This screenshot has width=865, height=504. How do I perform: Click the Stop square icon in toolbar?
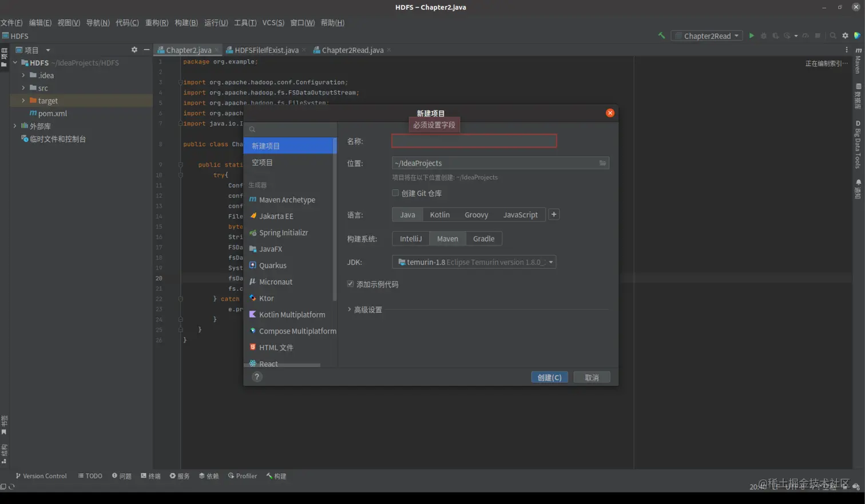point(818,35)
